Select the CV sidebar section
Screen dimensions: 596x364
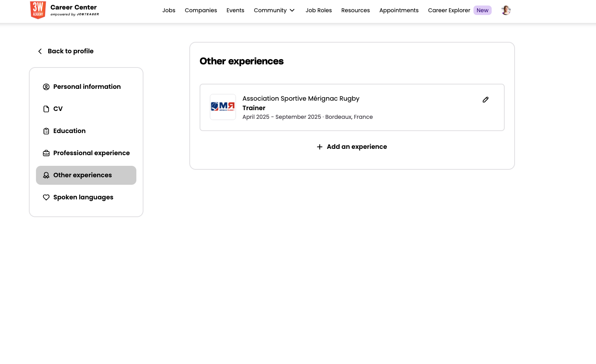[86, 109]
